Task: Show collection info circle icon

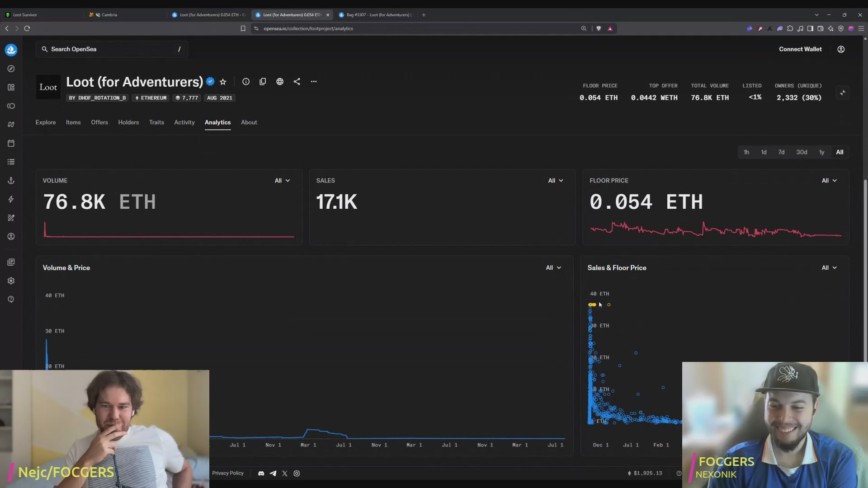Action: pos(246,82)
